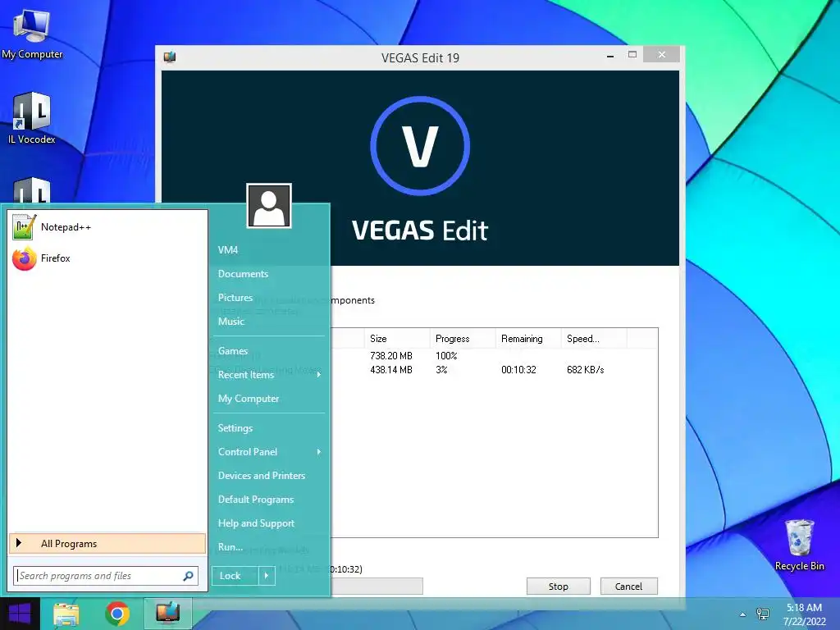Open the Run... dialog
The width and height of the screenshot is (840, 630).
(231, 547)
